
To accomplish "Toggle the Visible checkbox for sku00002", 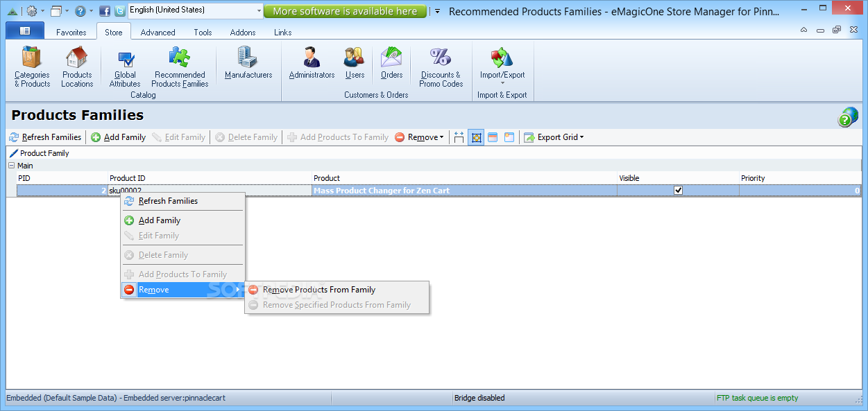I will coord(679,191).
